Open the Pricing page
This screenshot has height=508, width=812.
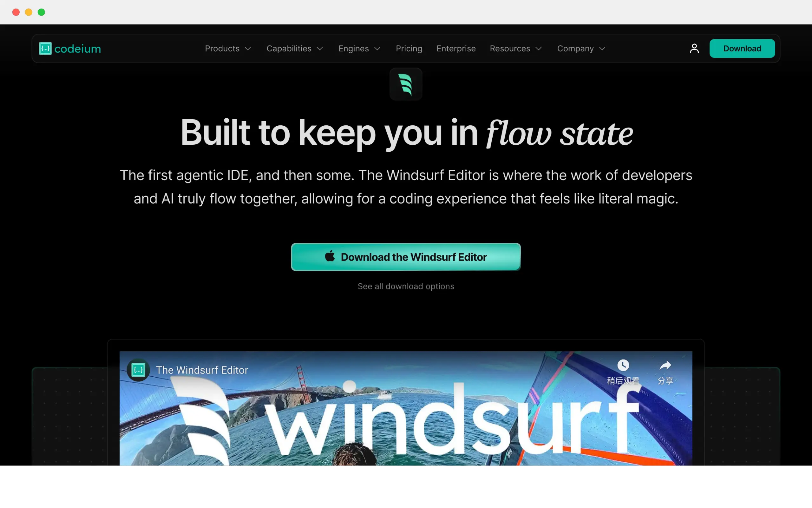tap(408, 48)
